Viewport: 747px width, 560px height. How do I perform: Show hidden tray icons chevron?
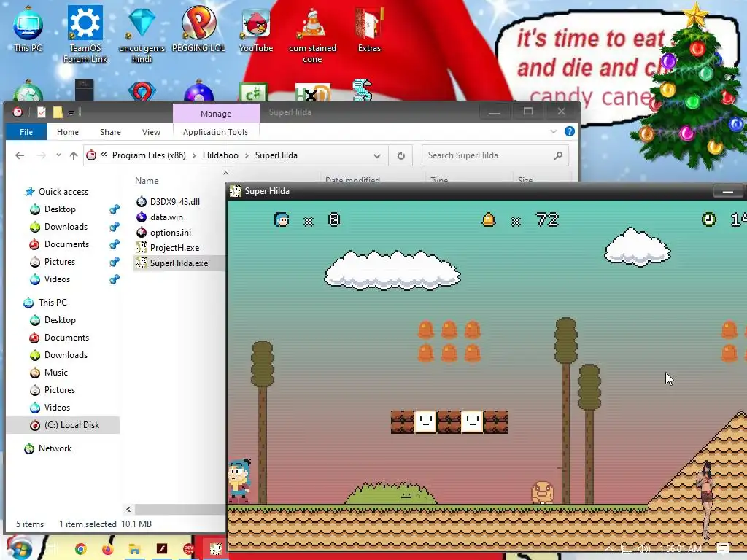[609, 548]
